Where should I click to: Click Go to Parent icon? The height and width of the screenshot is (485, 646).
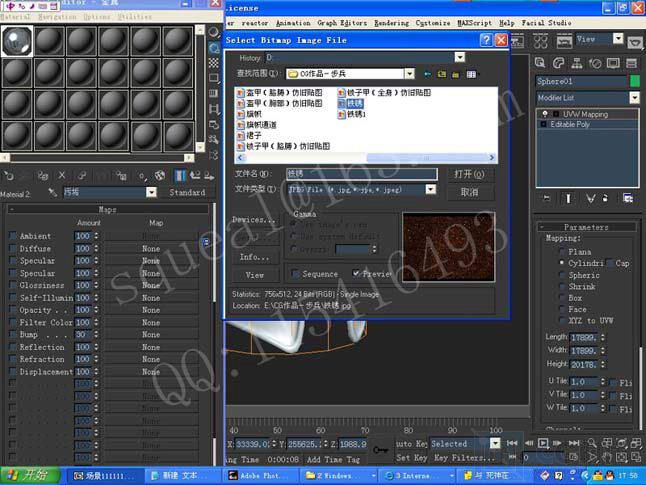pyautogui.click(x=194, y=176)
